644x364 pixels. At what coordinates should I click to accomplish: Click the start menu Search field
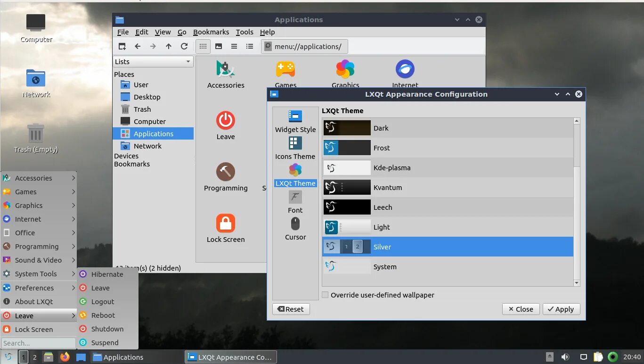point(39,343)
